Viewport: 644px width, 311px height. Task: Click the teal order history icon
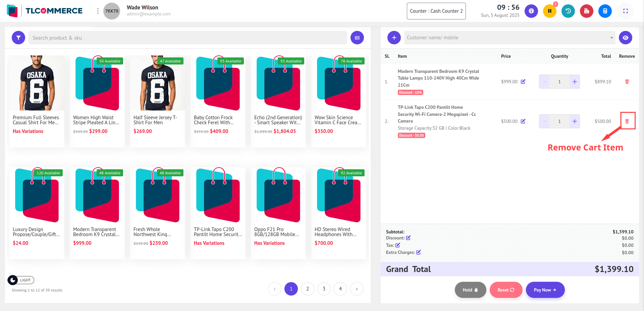tap(568, 11)
